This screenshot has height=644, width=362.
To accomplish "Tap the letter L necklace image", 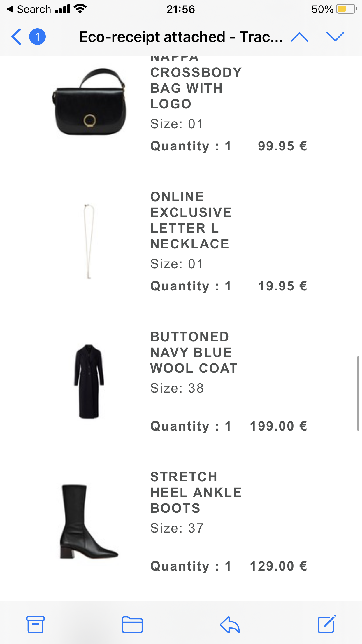I will 89,242.
